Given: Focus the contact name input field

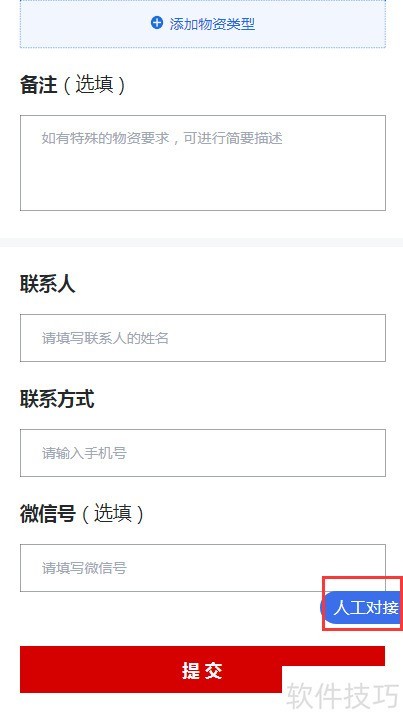Looking at the screenshot, I should 203,338.
